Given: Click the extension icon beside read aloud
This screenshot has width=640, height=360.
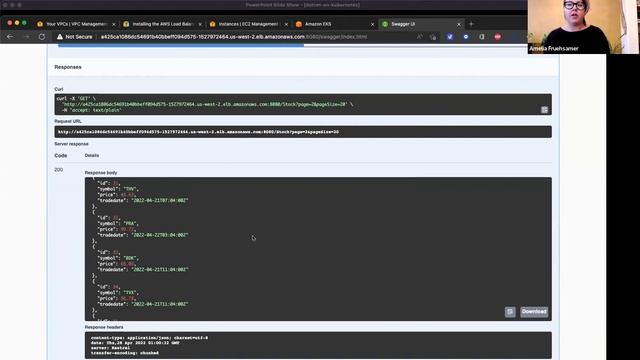Looking at the screenshot, I should 433,37.
